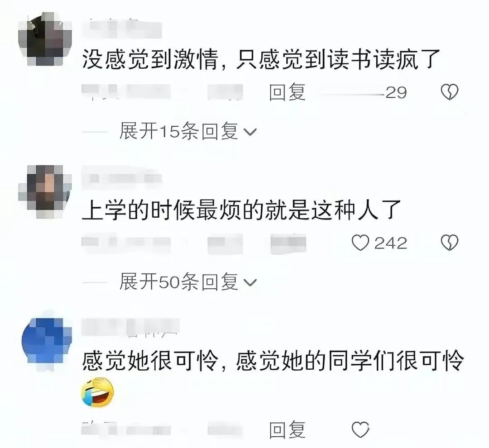Open third commenter's blurred username
Screen dimensions: 489x448
(131, 327)
